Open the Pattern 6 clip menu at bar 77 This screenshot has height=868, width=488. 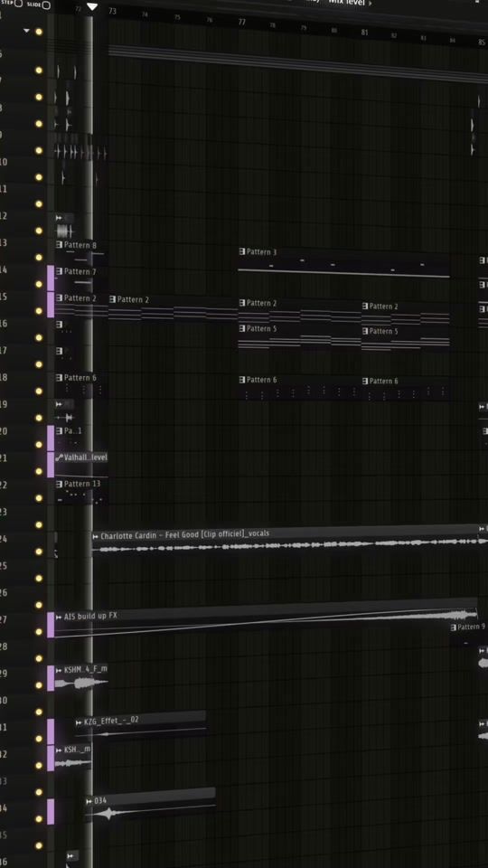click(x=242, y=380)
